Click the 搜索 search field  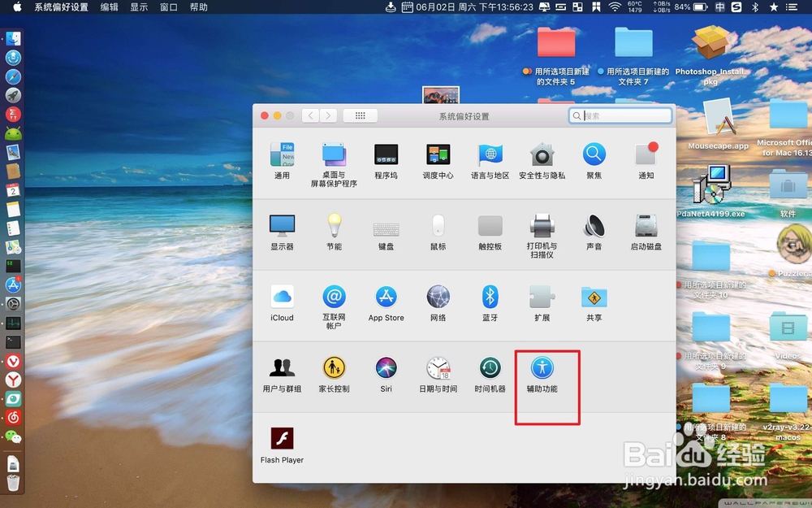(620, 115)
